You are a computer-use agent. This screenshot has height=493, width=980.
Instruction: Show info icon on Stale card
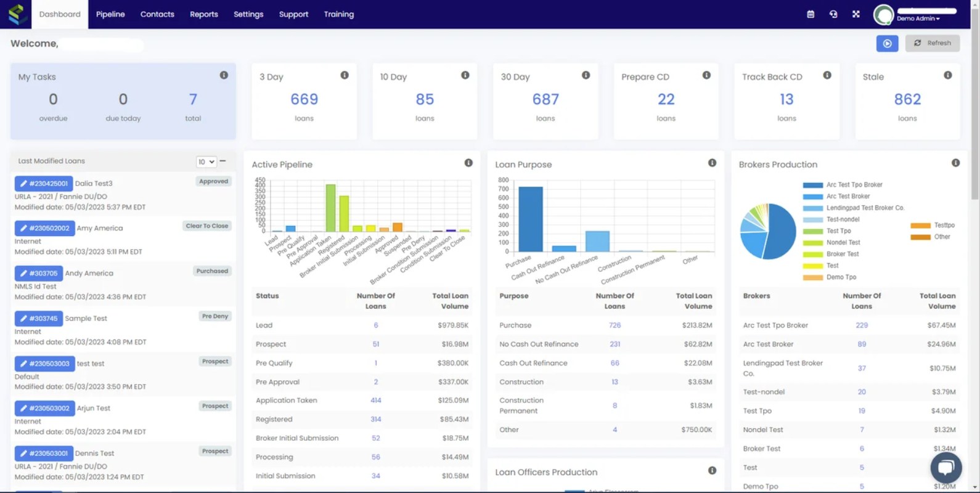(948, 75)
